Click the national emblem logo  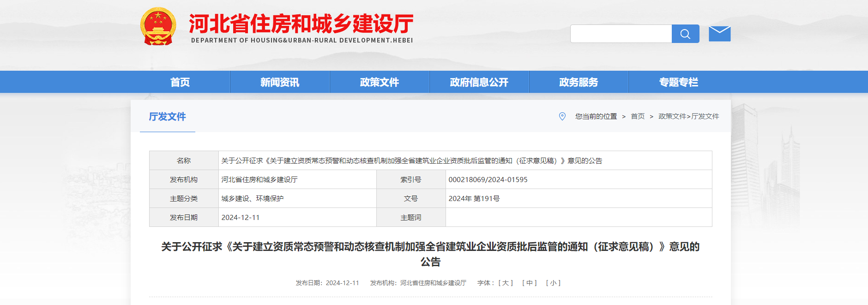[158, 26]
